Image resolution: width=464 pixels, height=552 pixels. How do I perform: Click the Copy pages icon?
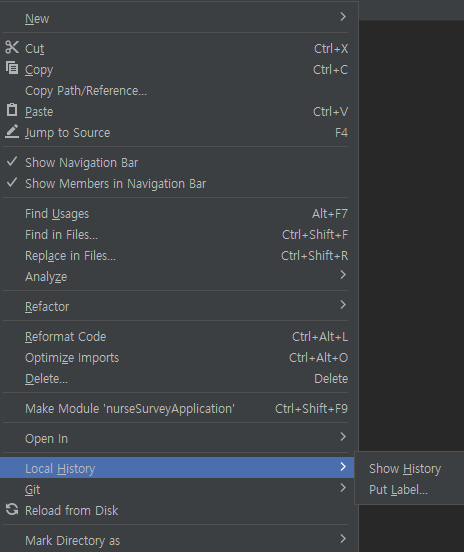tap(12, 68)
